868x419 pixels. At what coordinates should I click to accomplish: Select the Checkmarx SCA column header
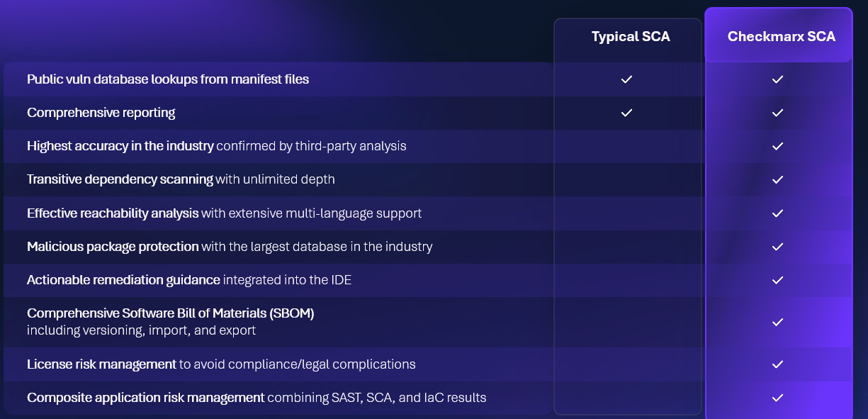coord(782,37)
